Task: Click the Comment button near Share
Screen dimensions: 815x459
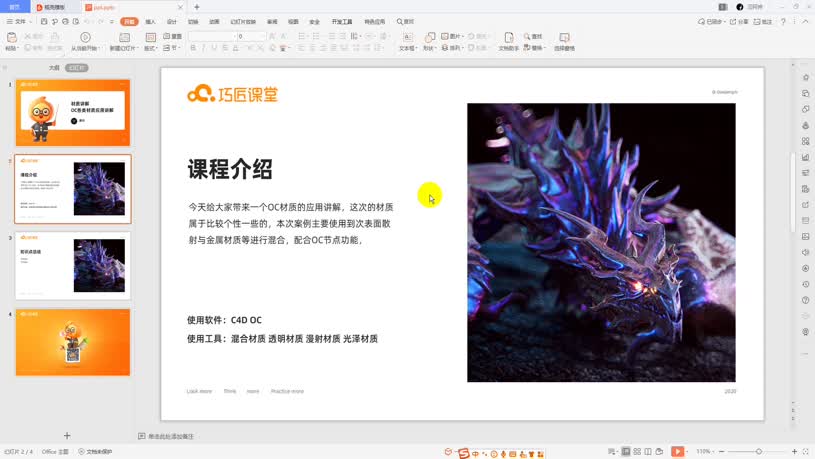Action: [763, 22]
